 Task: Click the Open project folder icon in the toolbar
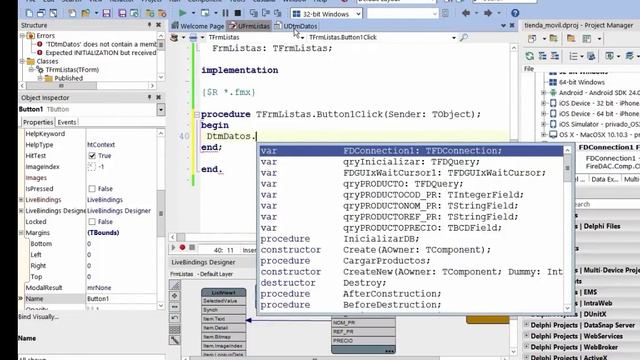tap(86, 13)
